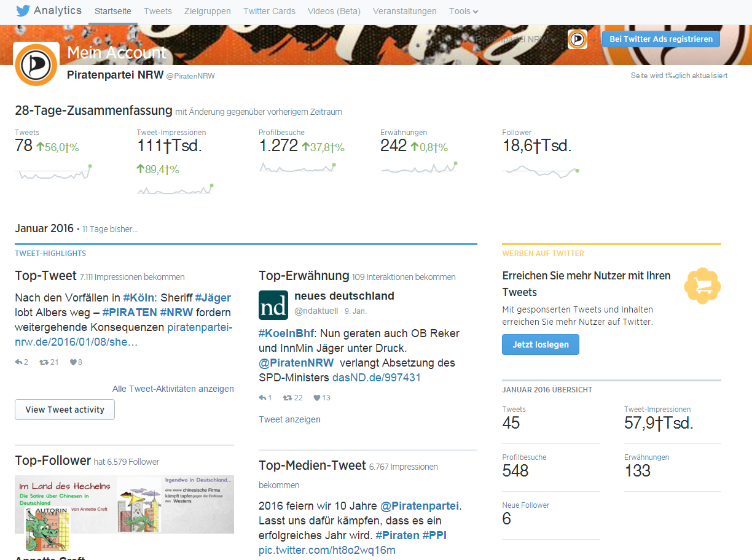752x560 pixels.
Task: Open the dasND.de/997431 link
Action: (x=377, y=378)
